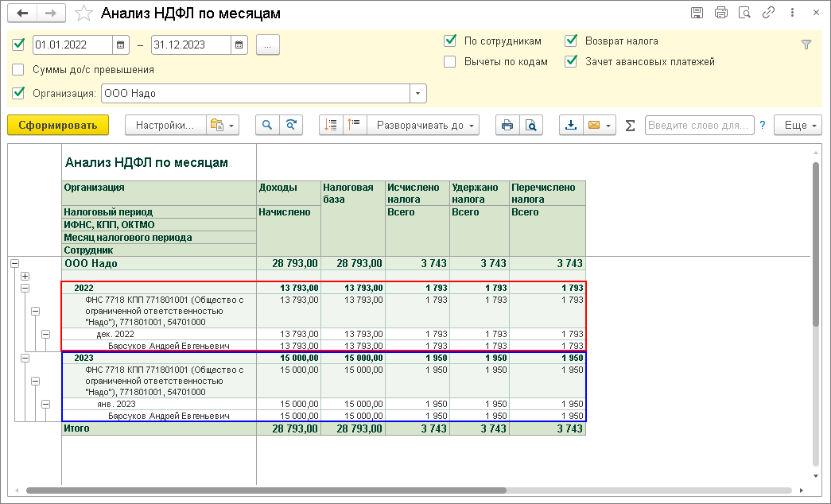Click the save (floppy disk) icon in title bar

click(697, 13)
